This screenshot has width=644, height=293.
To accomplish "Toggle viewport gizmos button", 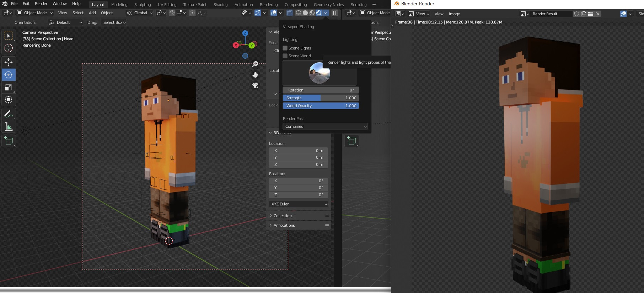I will coord(258,13).
